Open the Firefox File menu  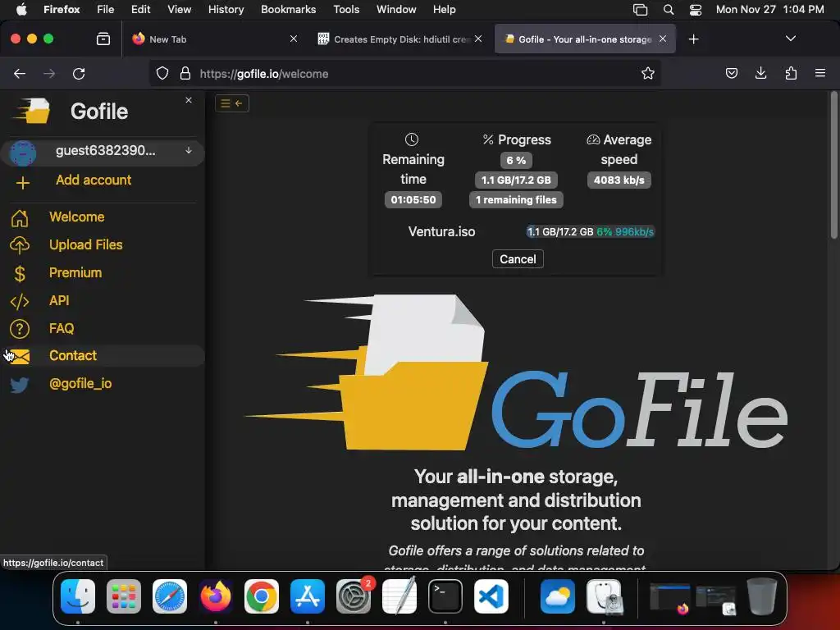tap(105, 9)
